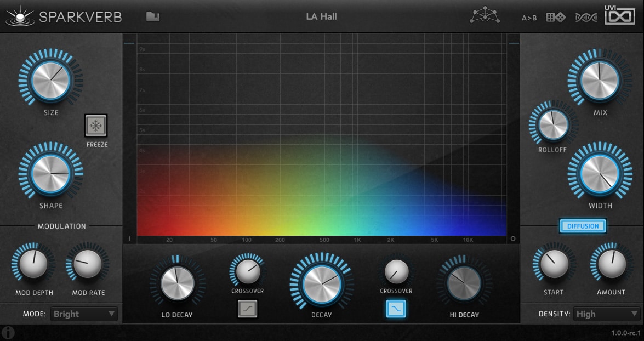Viewport: 644px width, 341px height.
Task: Click the LA Hall preset name
Action: pyautogui.click(x=321, y=17)
